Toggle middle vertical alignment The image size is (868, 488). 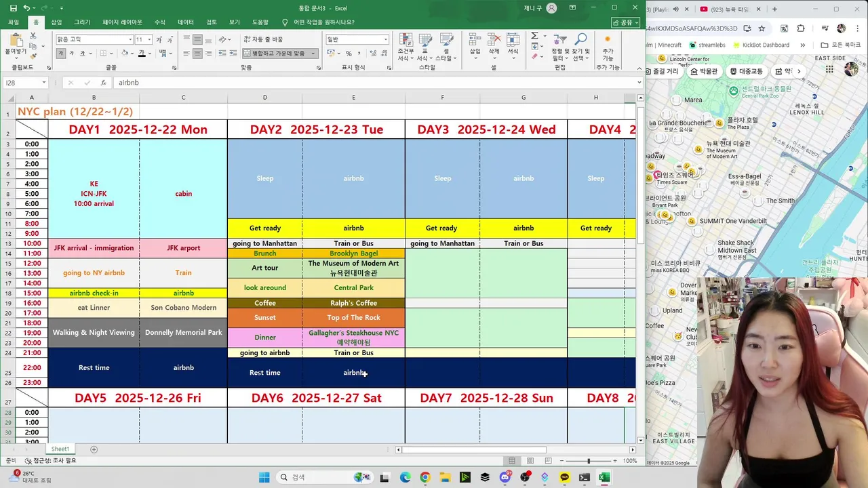[197, 39]
